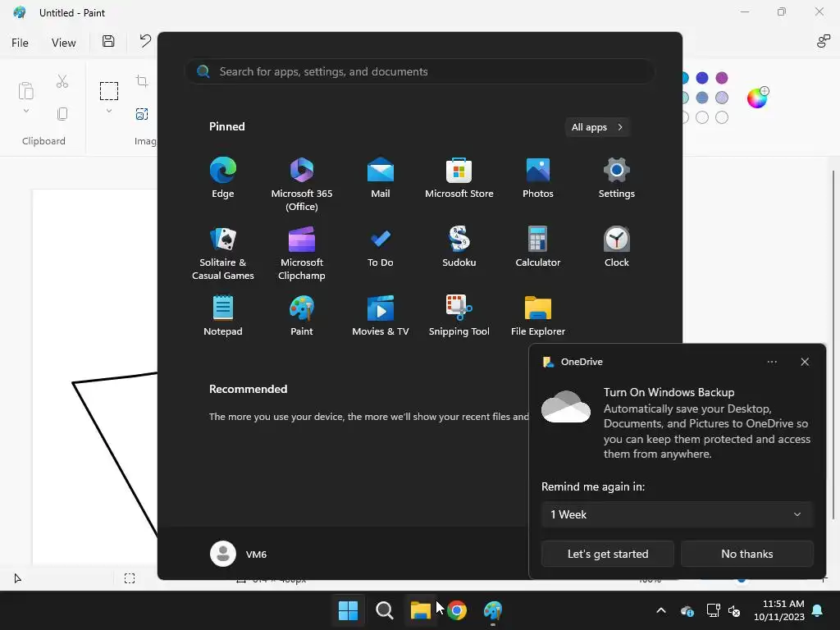Open the Mail app
Viewport: 840px width, 630px height.
[381, 178]
